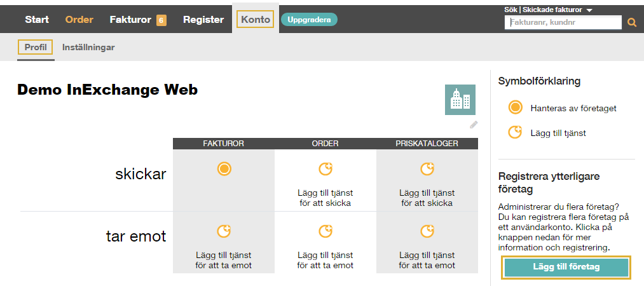Click the filled circle in skickar Fakturor cell

[x=224, y=168]
